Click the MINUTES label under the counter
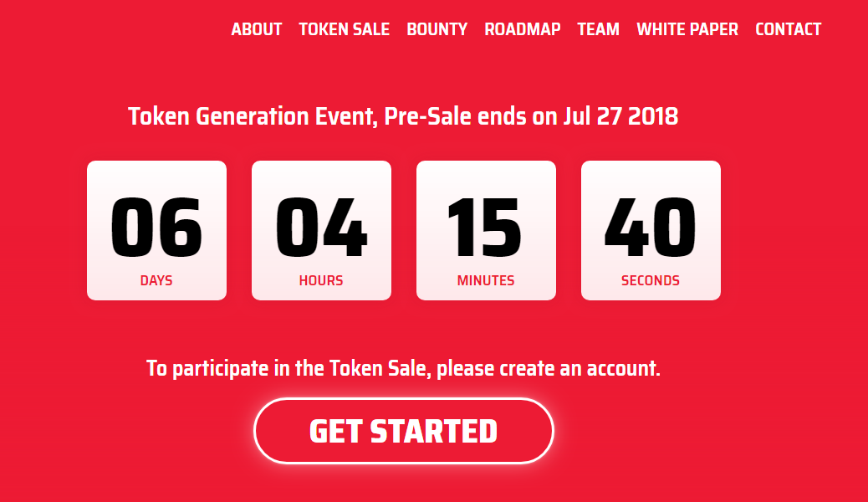Viewport: 868px width, 502px height. tap(486, 280)
